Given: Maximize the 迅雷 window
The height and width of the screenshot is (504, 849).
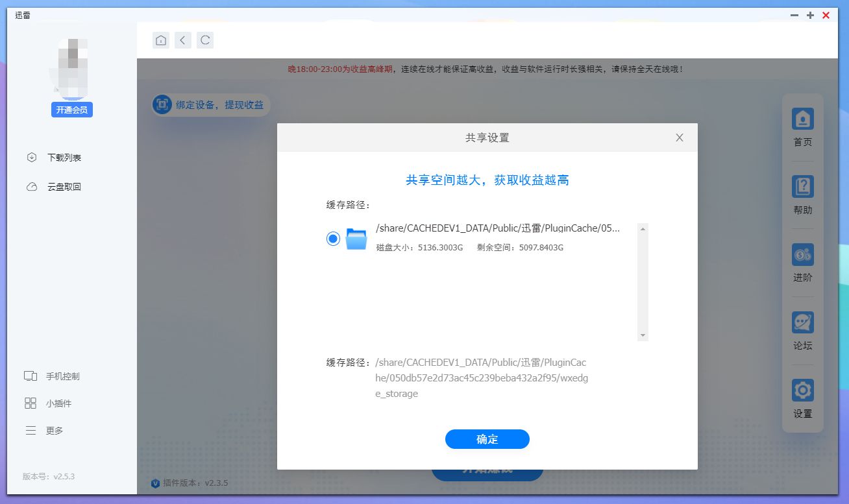Looking at the screenshot, I should pos(810,15).
